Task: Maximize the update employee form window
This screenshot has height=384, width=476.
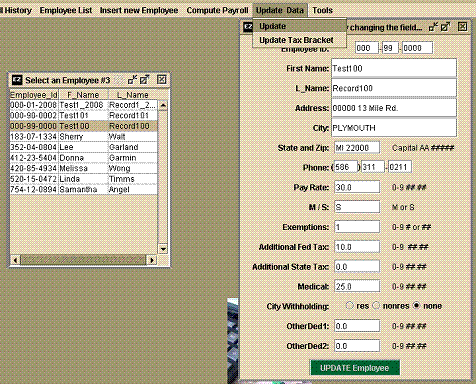Action: pos(445,27)
